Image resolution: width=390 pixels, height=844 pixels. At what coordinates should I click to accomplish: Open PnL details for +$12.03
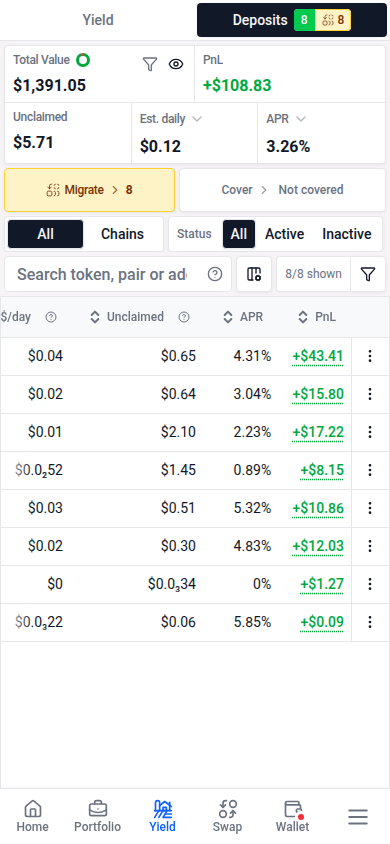[x=318, y=546]
